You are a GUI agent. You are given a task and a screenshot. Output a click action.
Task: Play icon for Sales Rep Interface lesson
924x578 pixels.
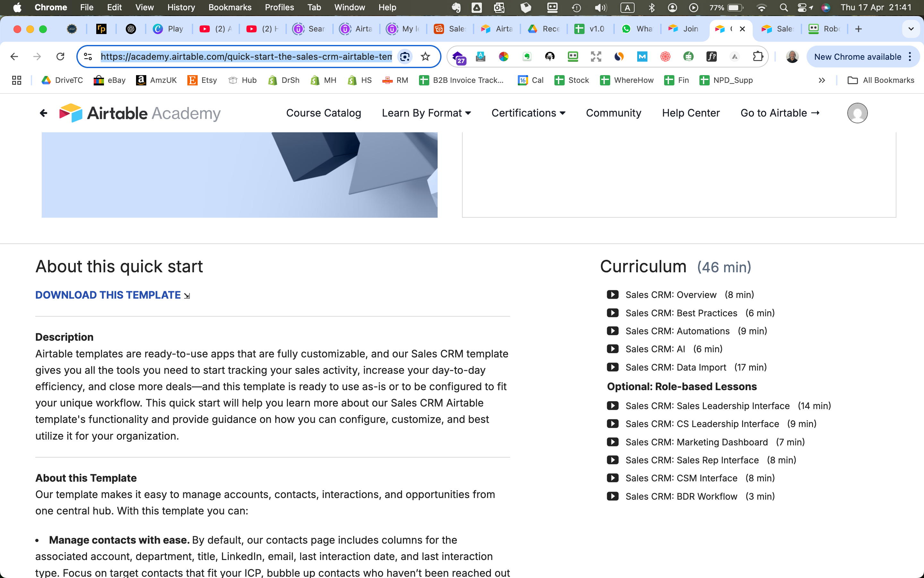point(613,460)
